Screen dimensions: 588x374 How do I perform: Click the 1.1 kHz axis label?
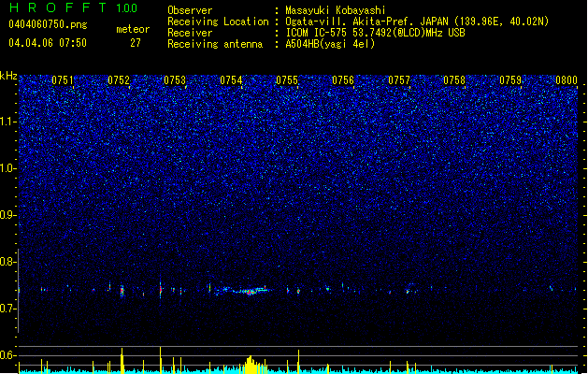7,122
